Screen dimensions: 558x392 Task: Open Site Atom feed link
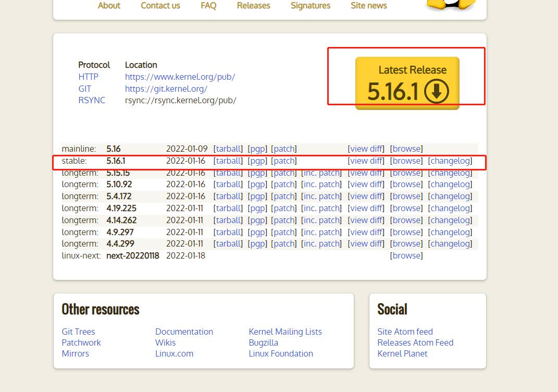405,332
